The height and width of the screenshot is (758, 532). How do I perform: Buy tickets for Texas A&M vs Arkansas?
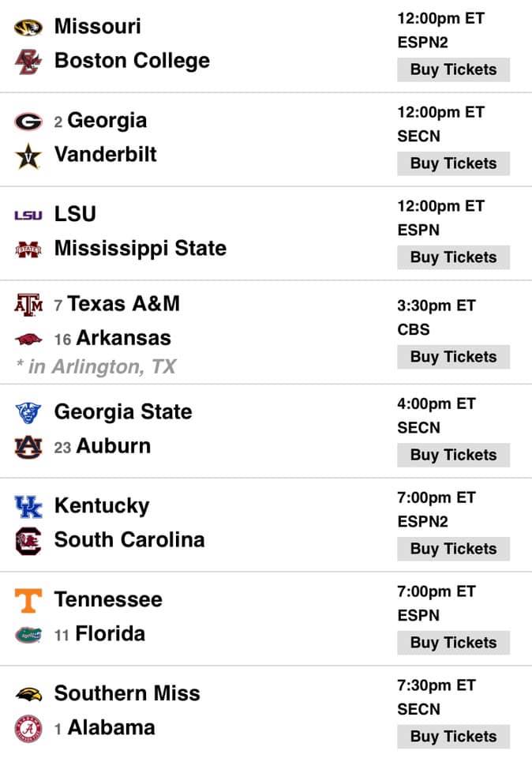(x=453, y=357)
